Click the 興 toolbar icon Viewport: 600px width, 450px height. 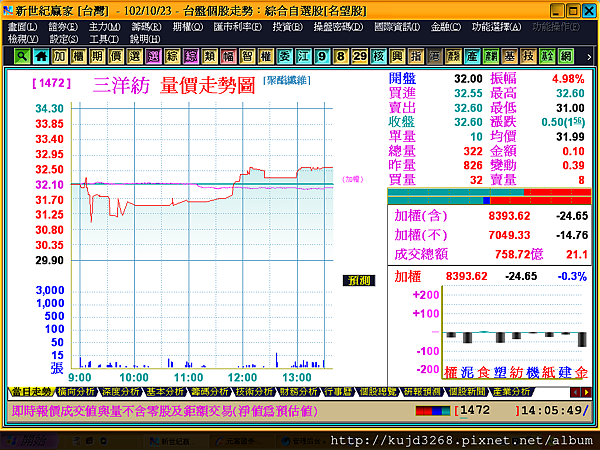coord(397,57)
